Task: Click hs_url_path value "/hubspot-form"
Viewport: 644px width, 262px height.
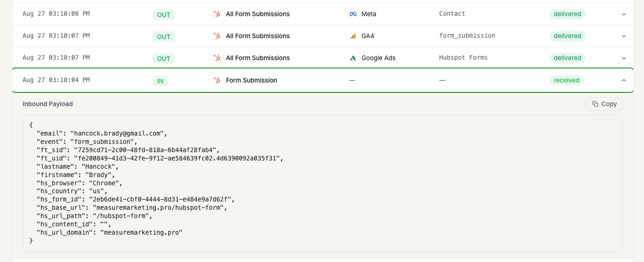Action: (x=120, y=216)
